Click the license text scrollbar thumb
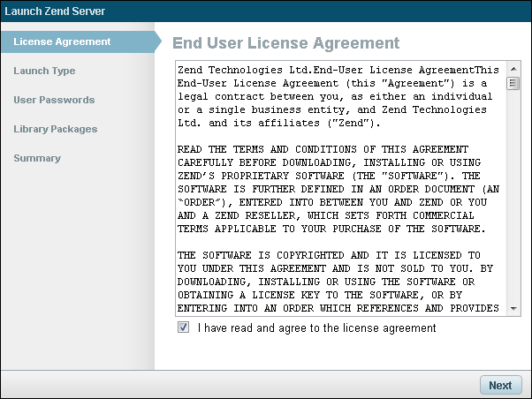The height and width of the screenshot is (399, 532). click(513, 83)
